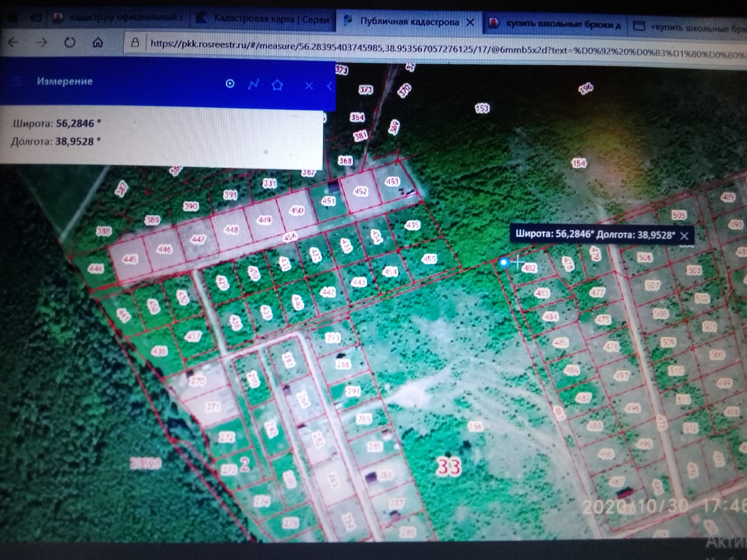The width and height of the screenshot is (747, 560).
Task: Click the lock icon in the address bar
Action: pyautogui.click(x=135, y=43)
